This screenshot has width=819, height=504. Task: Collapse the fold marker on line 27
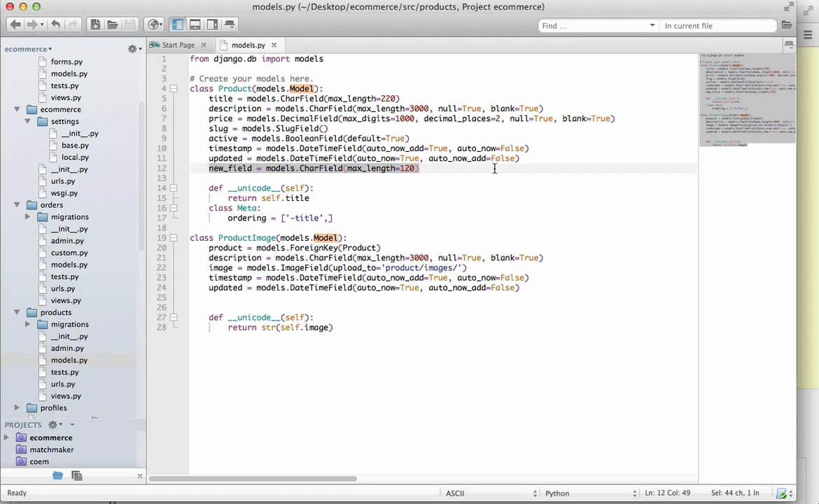174,317
